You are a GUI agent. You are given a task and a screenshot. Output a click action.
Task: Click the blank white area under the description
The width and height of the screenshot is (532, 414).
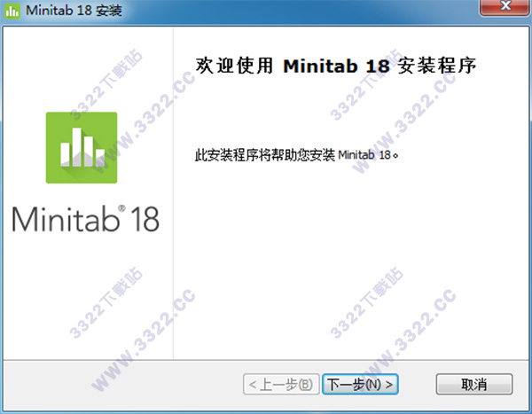click(x=349, y=262)
